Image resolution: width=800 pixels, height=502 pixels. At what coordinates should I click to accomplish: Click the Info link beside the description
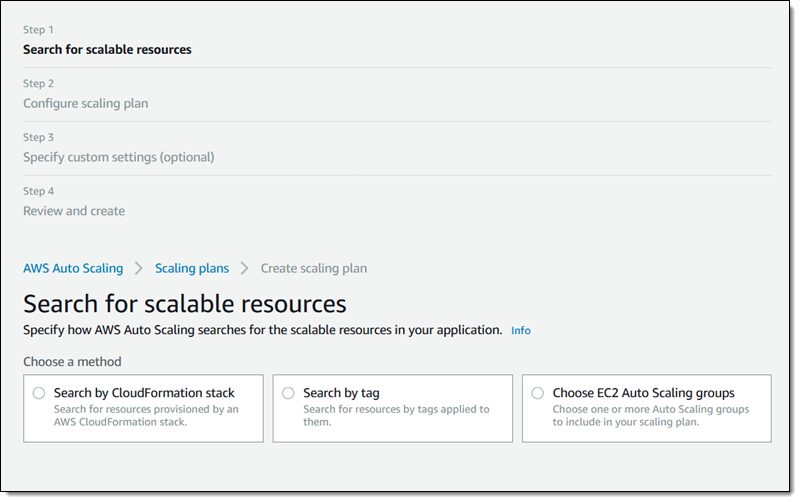tap(520, 330)
